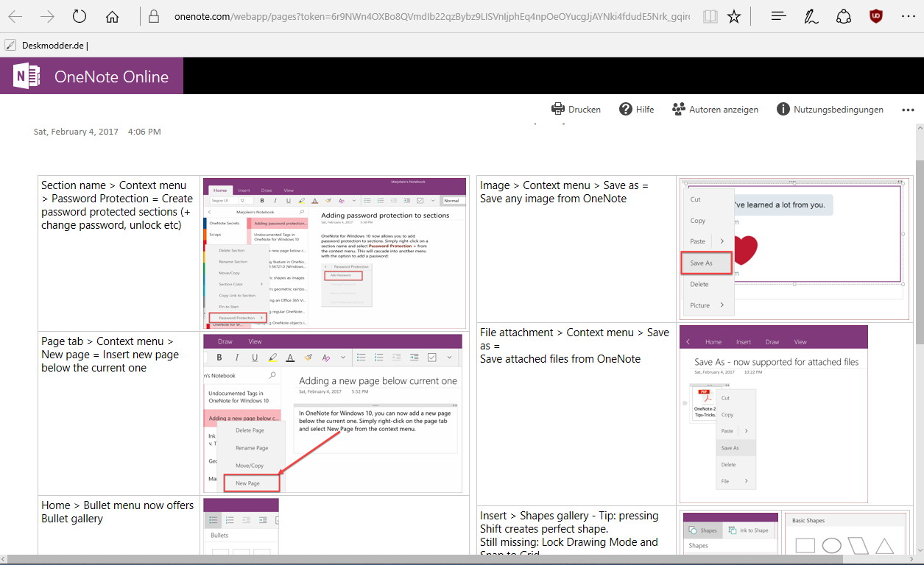Select the Insert Shapes gallery tip text
Image resolution: width=924 pixels, height=565 pixels.
pyautogui.click(x=569, y=533)
